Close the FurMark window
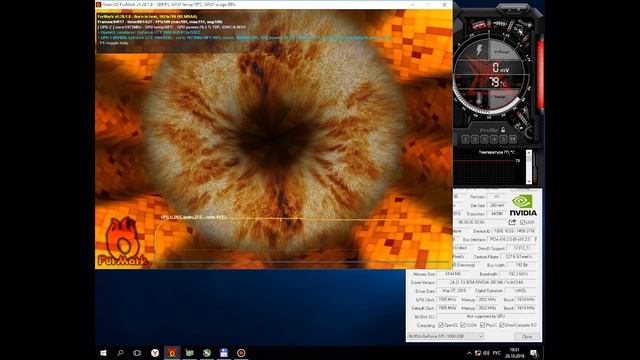 tap(444, 4)
